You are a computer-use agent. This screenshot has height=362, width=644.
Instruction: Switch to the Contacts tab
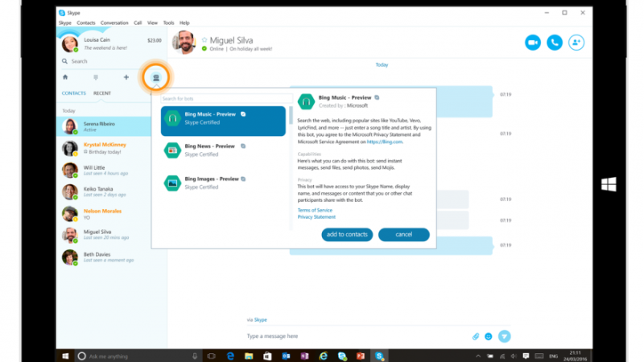pos(74,94)
